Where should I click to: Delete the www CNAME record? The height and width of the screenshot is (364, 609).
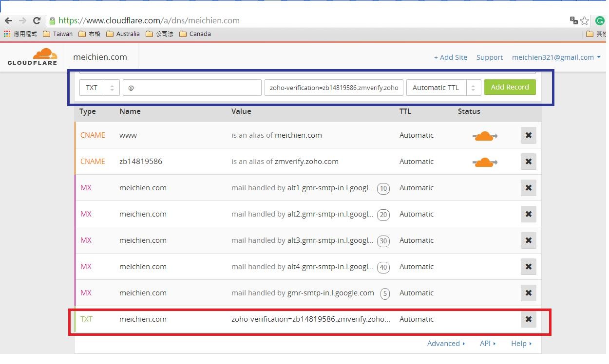tap(529, 135)
